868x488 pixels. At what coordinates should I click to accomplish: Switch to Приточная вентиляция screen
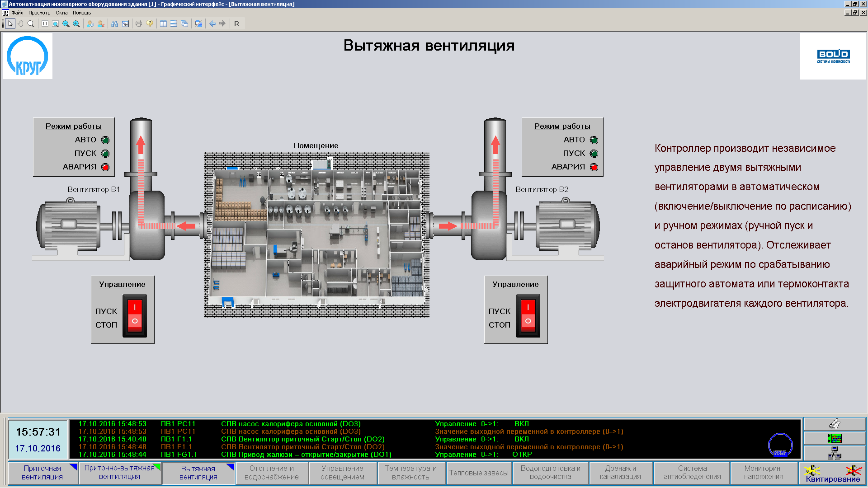pyautogui.click(x=42, y=473)
